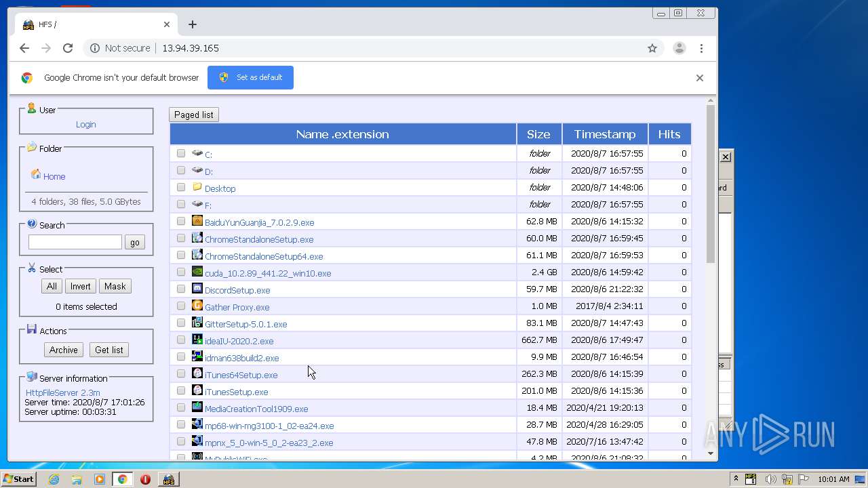Click the ideaIU file icon

point(197,340)
